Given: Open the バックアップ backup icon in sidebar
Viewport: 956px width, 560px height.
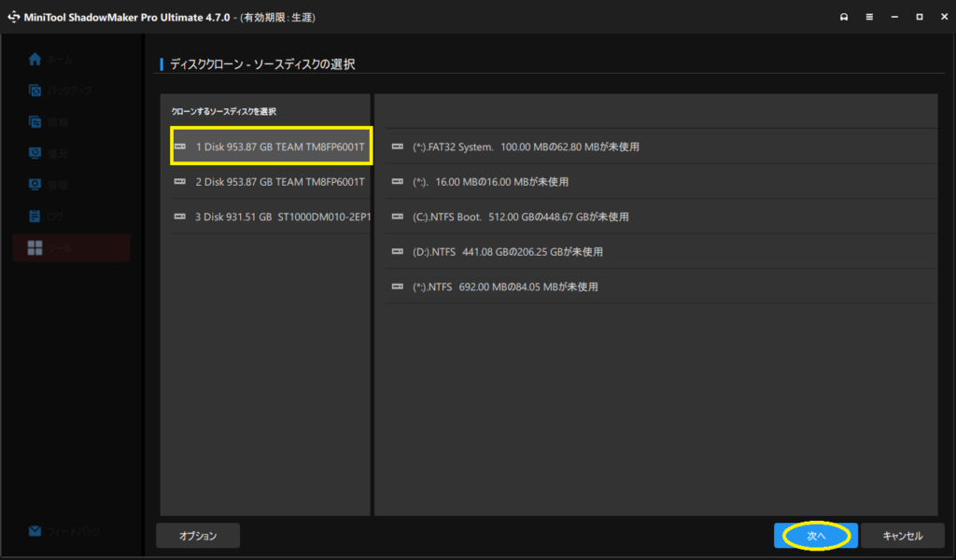Looking at the screenshot, I should tap(35, 91).
